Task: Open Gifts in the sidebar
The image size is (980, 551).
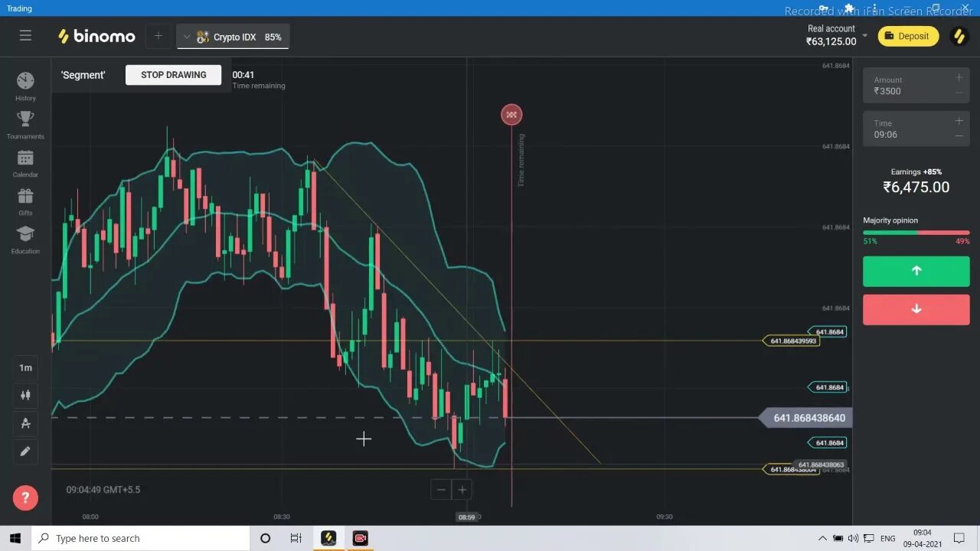Action: [x=25, y=201]
